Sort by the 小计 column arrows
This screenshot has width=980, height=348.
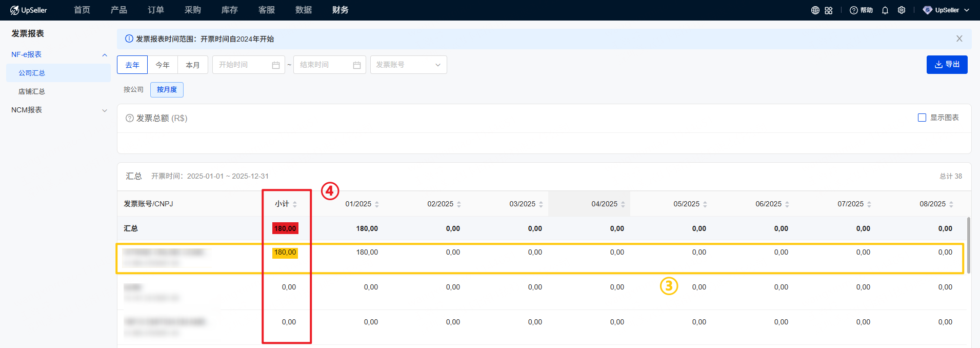[x=295, y=204]
